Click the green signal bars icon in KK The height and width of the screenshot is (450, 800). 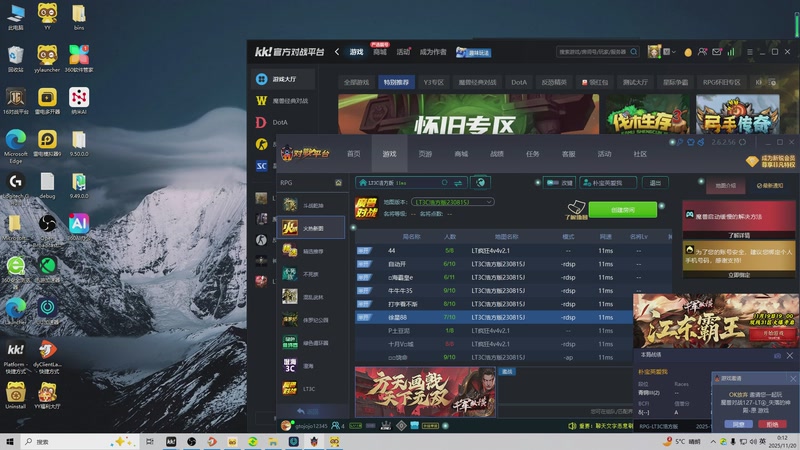731,52
